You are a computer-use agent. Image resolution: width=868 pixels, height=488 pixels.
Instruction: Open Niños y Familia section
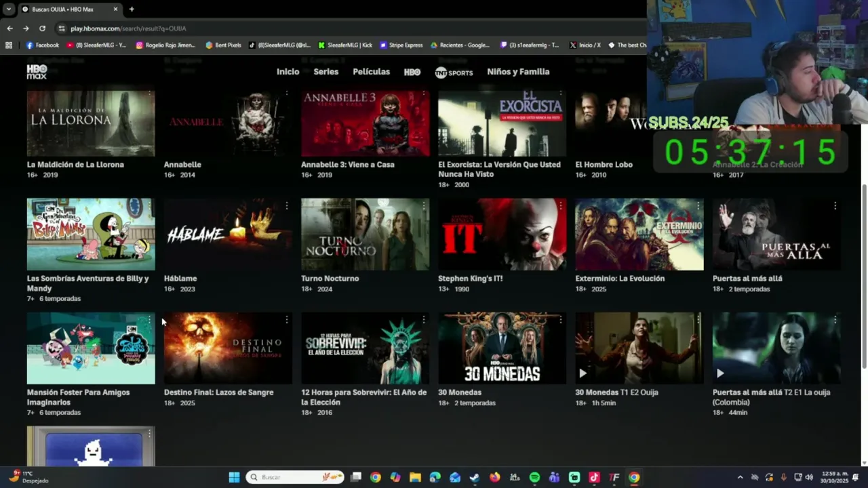(518, 72)
